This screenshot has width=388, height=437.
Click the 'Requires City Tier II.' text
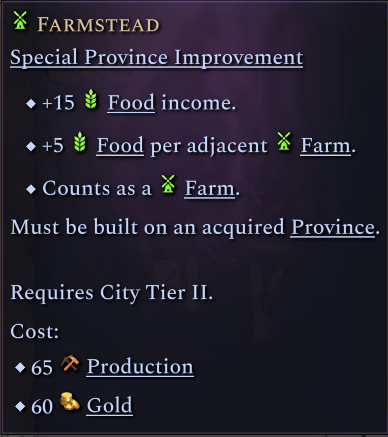point(112,293)
